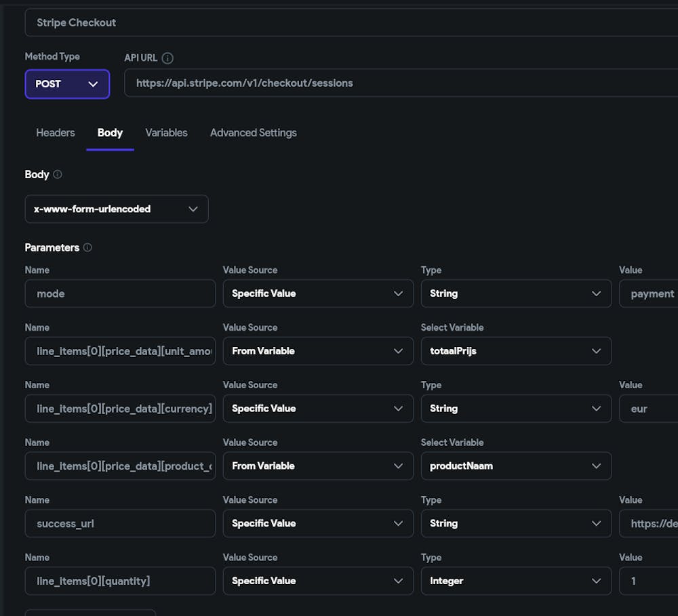The width and height of the screenshot is (678, 616).
Task: Select the Body tab
Action: point(110,133)
